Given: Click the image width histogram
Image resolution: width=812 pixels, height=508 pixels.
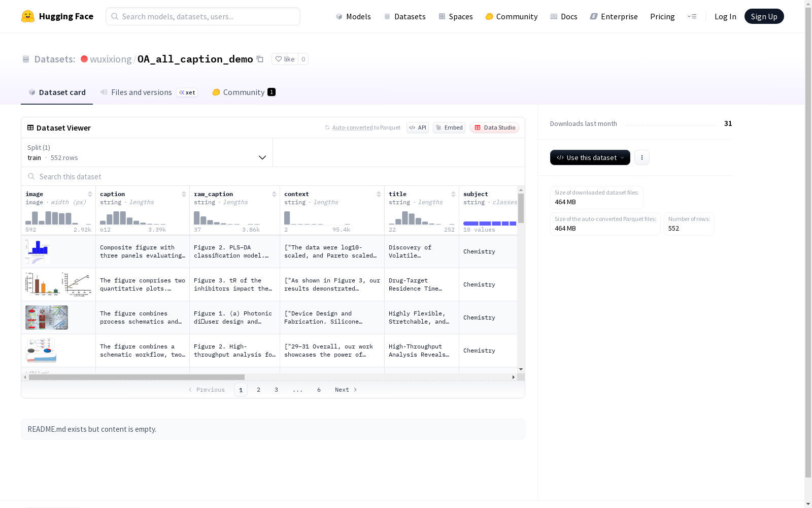Looking at the screenshot, I should click(x=58, y=217).
